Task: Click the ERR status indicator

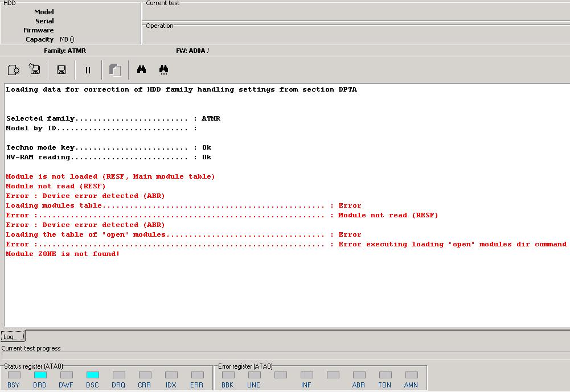Action: [x=198, y=375]
